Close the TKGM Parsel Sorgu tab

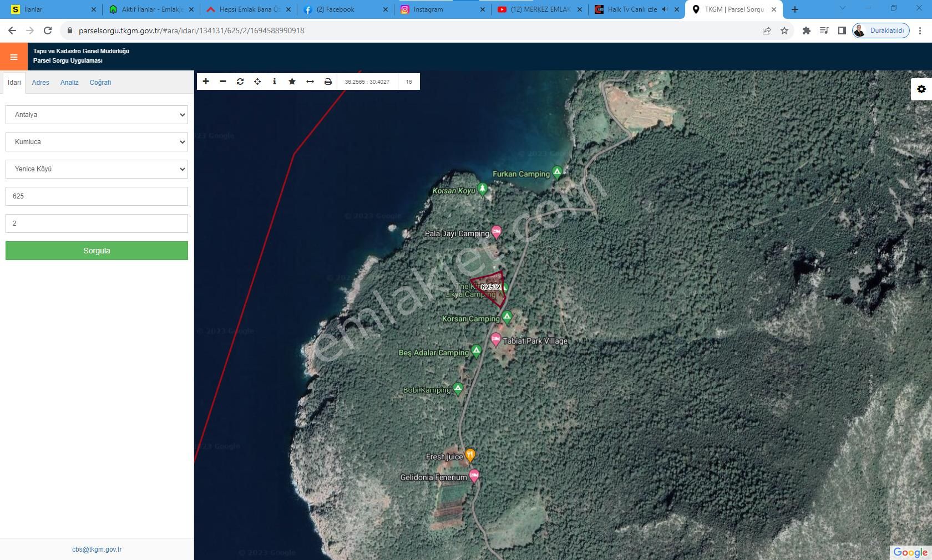pos(774,9)
